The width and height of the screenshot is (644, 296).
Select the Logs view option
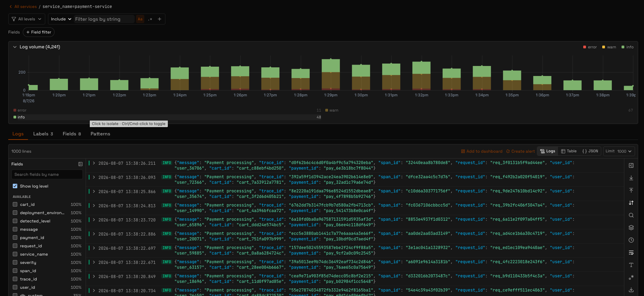click(548, 151)
